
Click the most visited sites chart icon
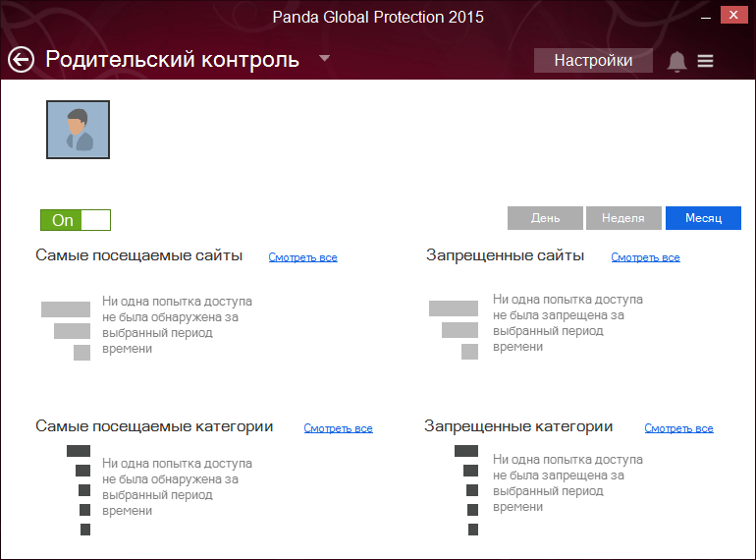point(66,331)
